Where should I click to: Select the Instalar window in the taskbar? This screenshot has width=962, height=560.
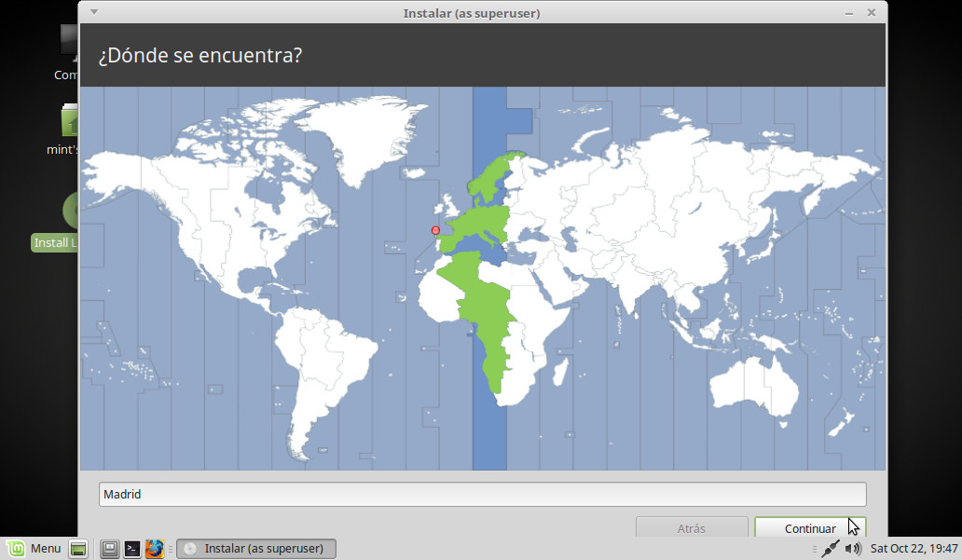click(x=257, y=549)
